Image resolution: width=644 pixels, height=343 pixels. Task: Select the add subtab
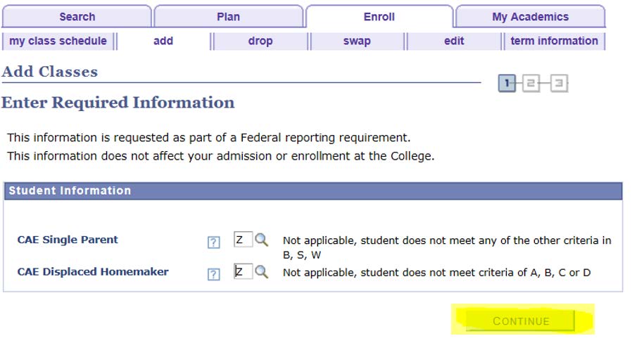point(163,41)
